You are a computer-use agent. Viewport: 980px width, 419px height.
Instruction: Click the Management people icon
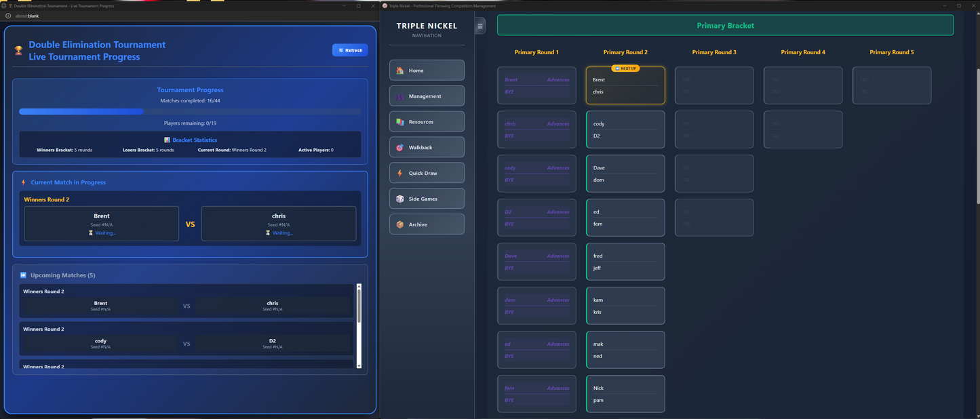click(400, 96)
